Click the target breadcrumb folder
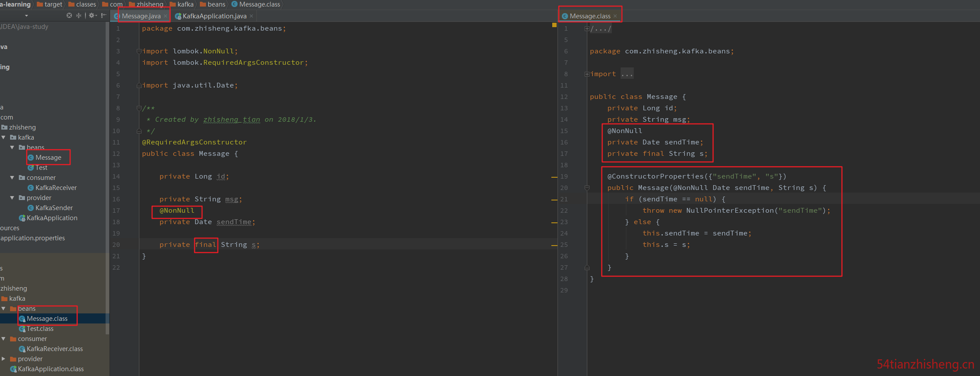This screenshot has height=376, width=980. [53, 4]
